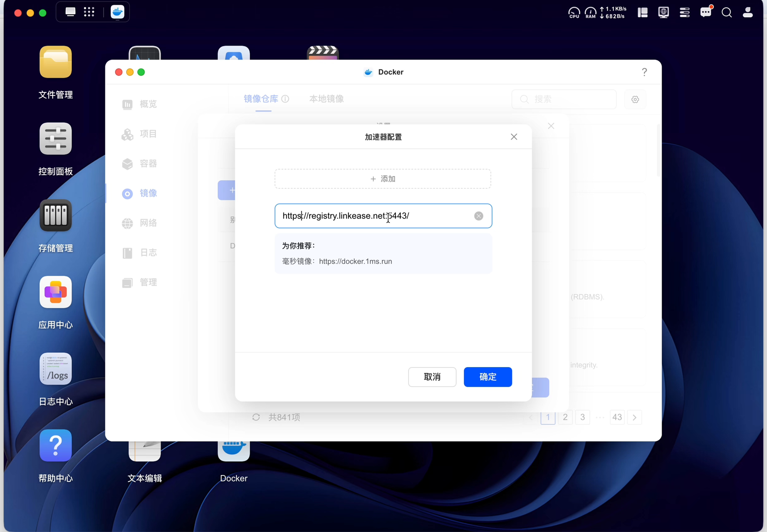Open the 控制面板 desktop icon
The height and width of the screenshot is (532, 767).
coord(56,139)
